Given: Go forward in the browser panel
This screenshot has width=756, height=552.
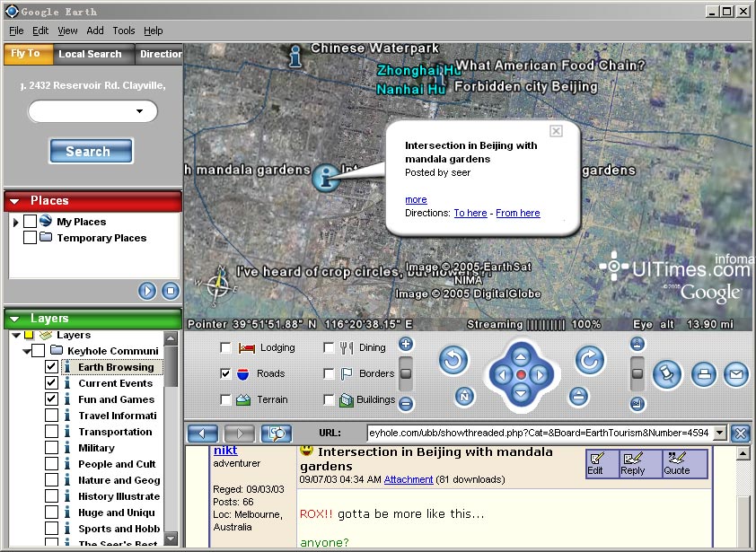Looking at the screenshot, I should pos(240,434).
